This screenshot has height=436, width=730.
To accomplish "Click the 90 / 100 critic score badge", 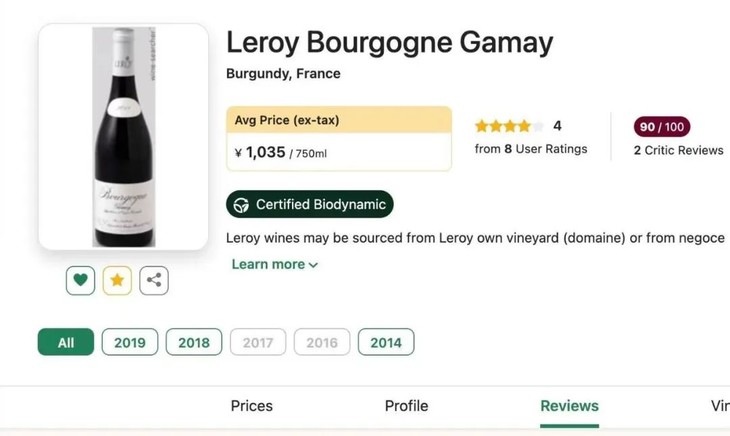I will tap(661, 127).
